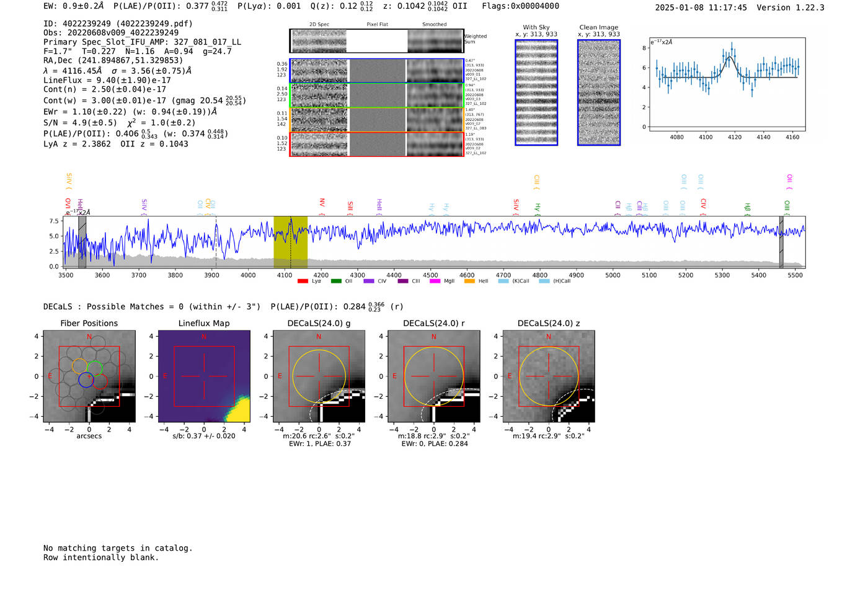Click the Cont(w) = 3.00(±0.01)e-17 line

click(144, 100)
